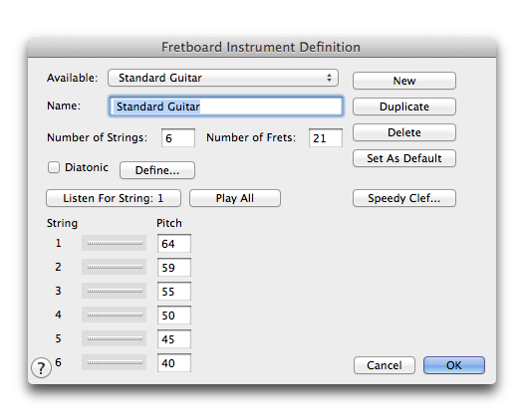Click the string 6 playback slider
Screen dimensions: 524x420
tap(114, 362)
